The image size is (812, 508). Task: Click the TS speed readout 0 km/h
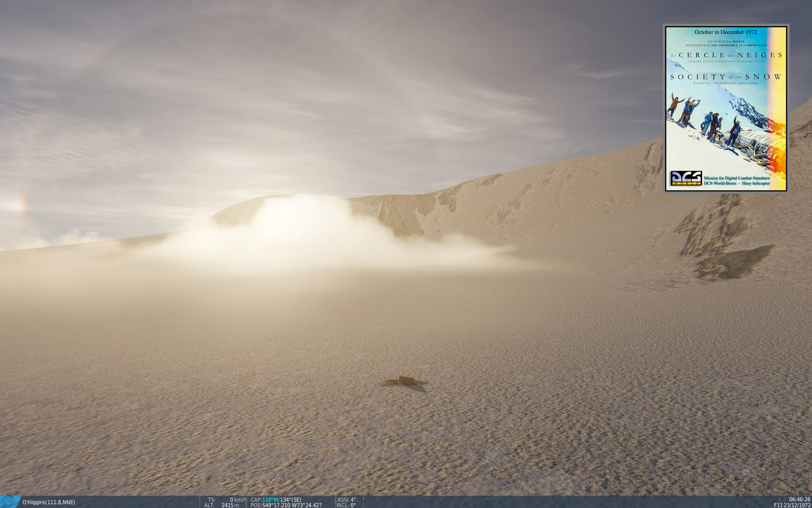coord(238,500)
